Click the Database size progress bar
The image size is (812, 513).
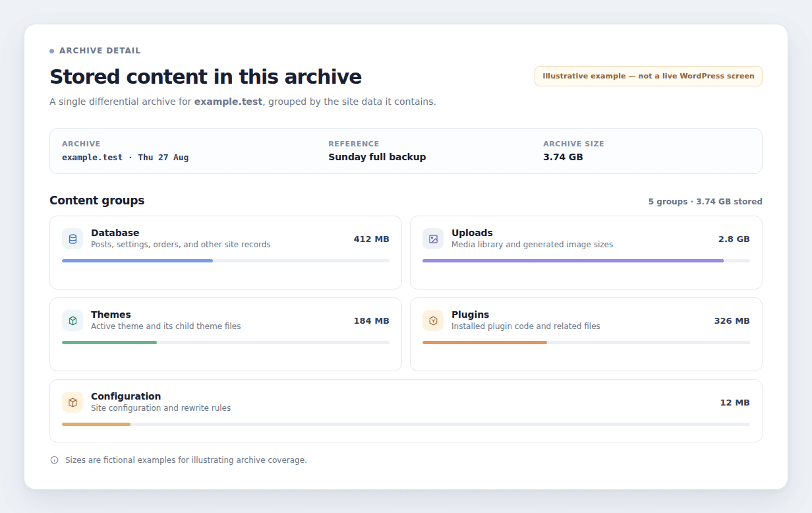pyautogui.click(x=225, y=260)
